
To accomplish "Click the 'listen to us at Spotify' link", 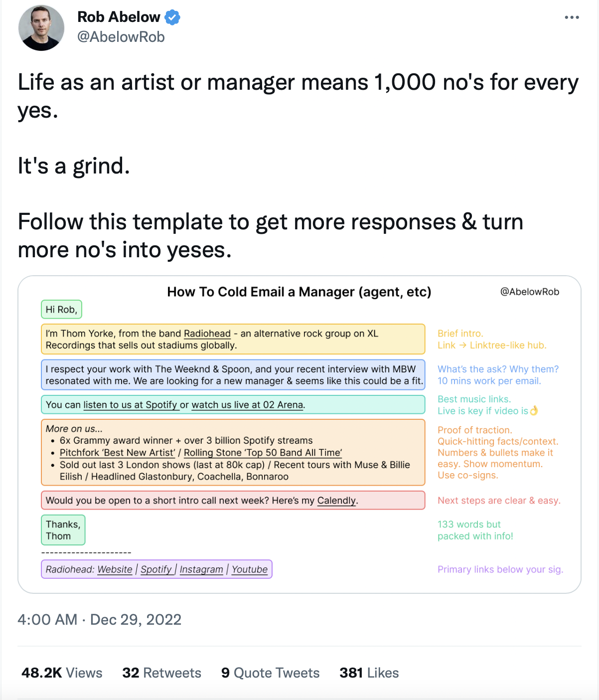I will [x=130, y=405].
